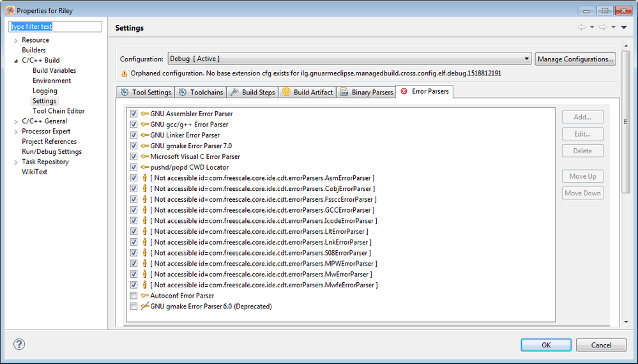
Task: Click the Microsoft Visual C parser key icon
Action: (x=145, y=156)
